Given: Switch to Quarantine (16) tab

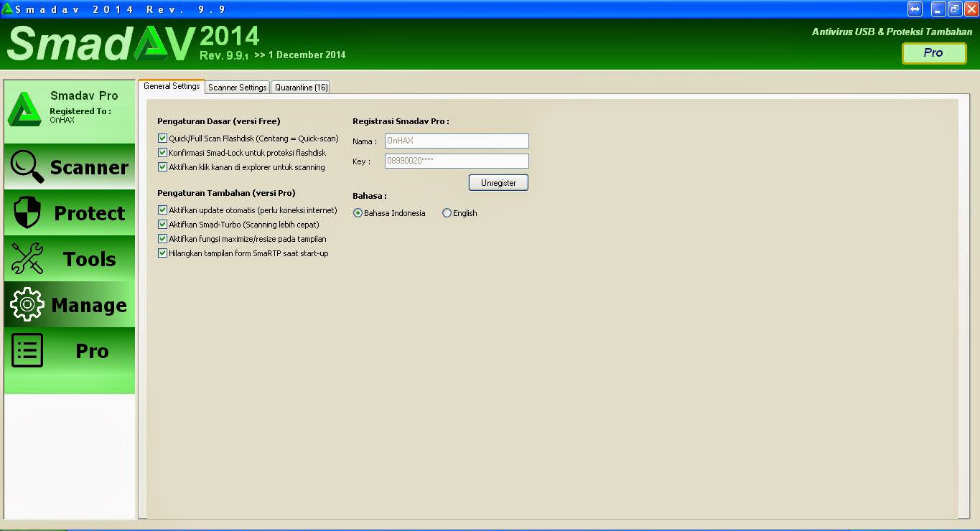Looking at the screenshot, I should 301,88.
